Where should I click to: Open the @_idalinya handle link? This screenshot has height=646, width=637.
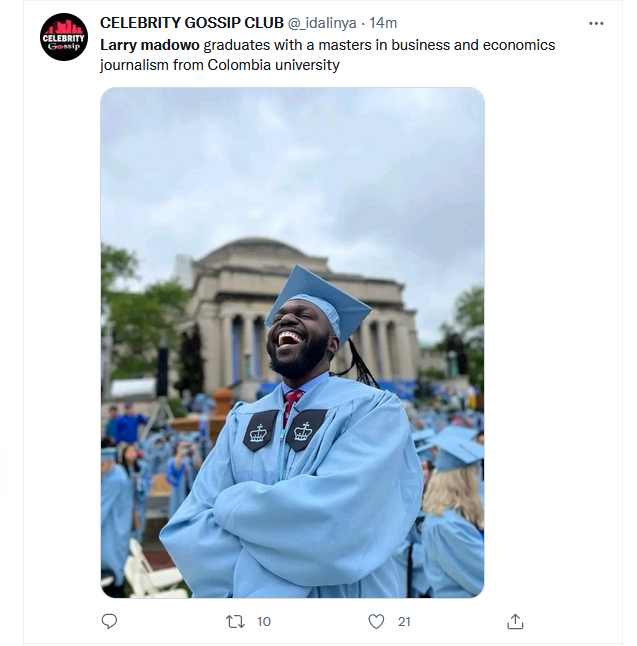322,23
